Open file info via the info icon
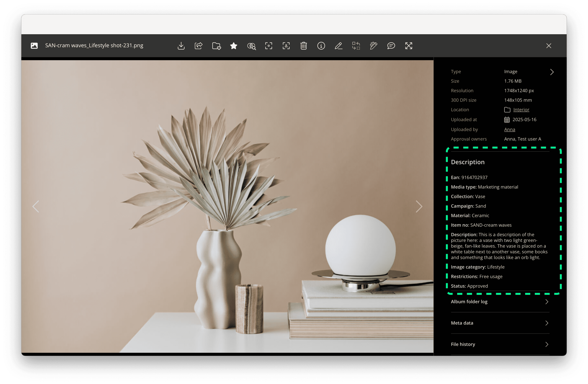 pos(321,46)
